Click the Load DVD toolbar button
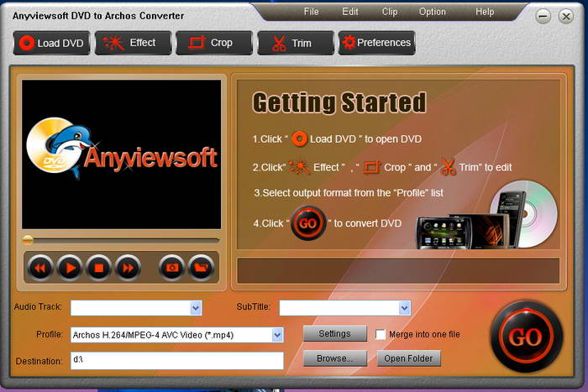 (x=52, y=43)
